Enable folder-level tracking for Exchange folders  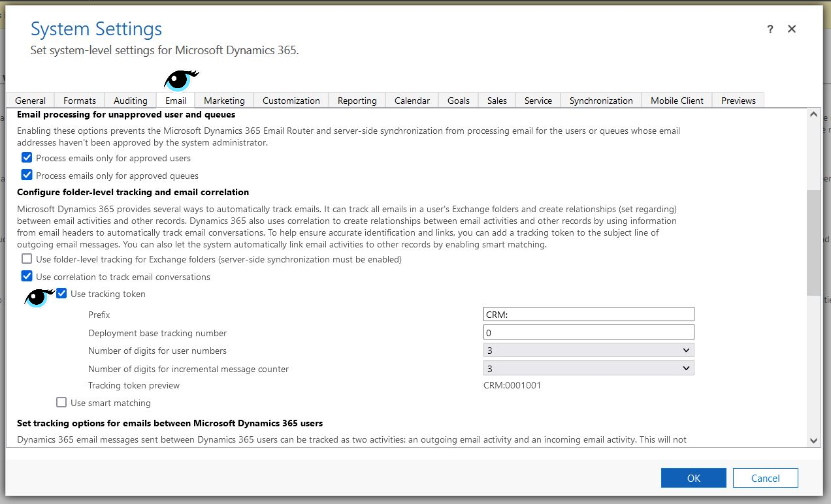[x=27, y=259]
